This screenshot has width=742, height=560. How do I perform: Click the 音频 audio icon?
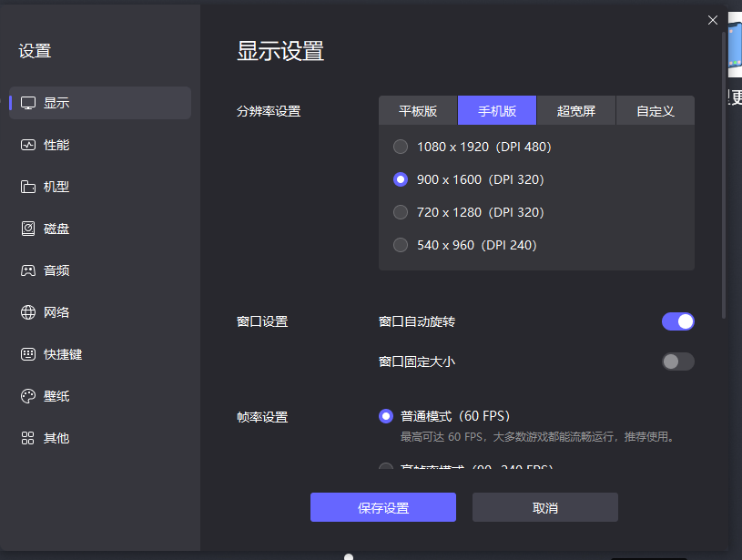28,270
